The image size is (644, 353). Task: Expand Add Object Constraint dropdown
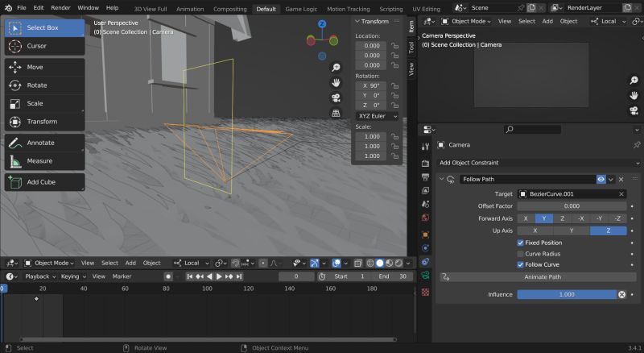tap(538, 163)
